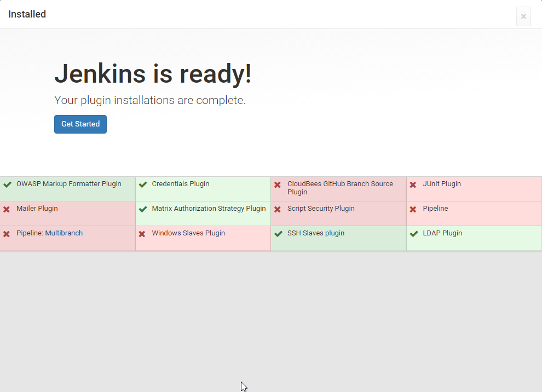Click the 'Jenkins is ready!' heading

pyautogui.click(x=153, y=73)
